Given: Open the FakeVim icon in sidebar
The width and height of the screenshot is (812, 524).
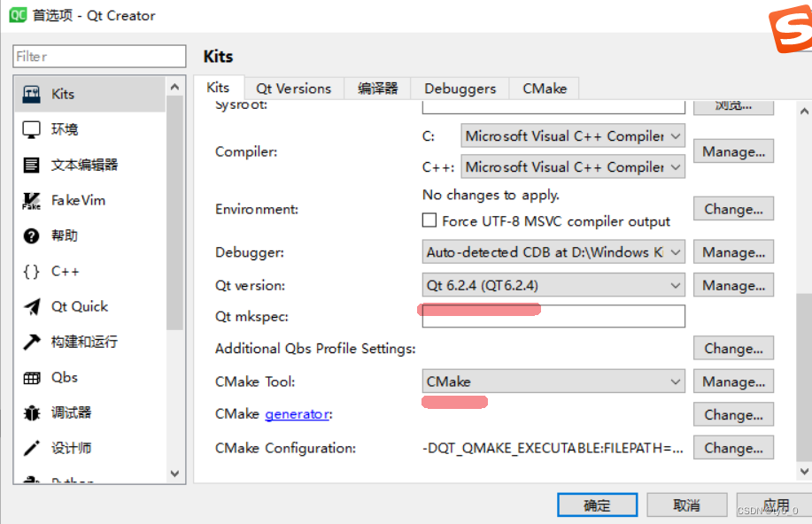Looking at the screenshot, I should (x=32, y=200).
